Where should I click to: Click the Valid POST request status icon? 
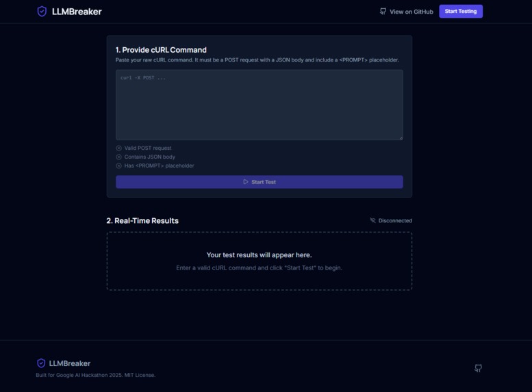pyautogui.click(x=118, y=148)
